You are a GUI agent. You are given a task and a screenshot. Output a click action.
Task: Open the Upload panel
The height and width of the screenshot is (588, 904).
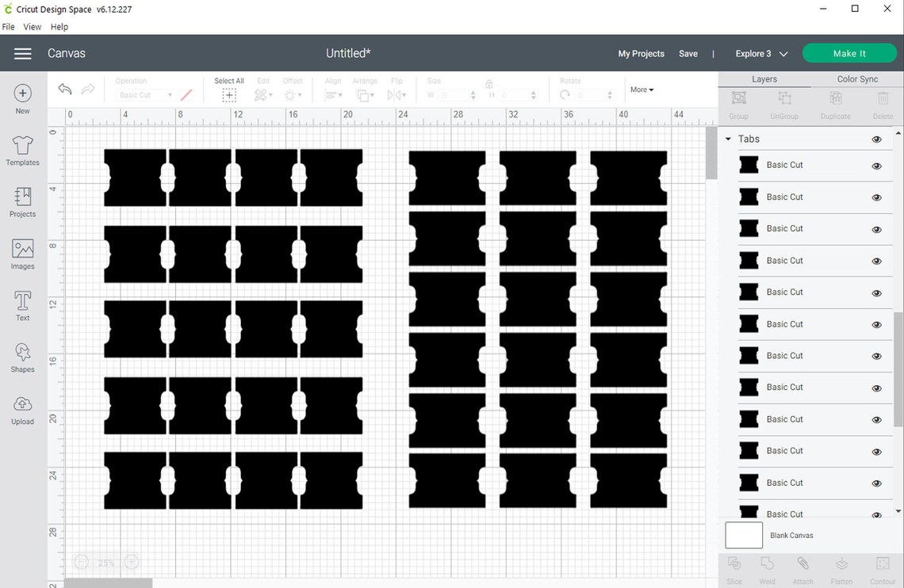(22, 410)
